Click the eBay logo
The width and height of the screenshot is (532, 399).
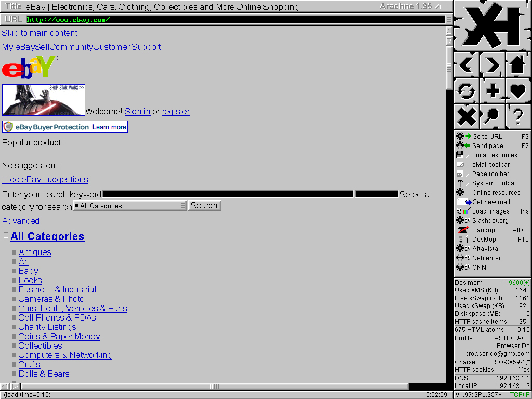(x=31, y=67)
